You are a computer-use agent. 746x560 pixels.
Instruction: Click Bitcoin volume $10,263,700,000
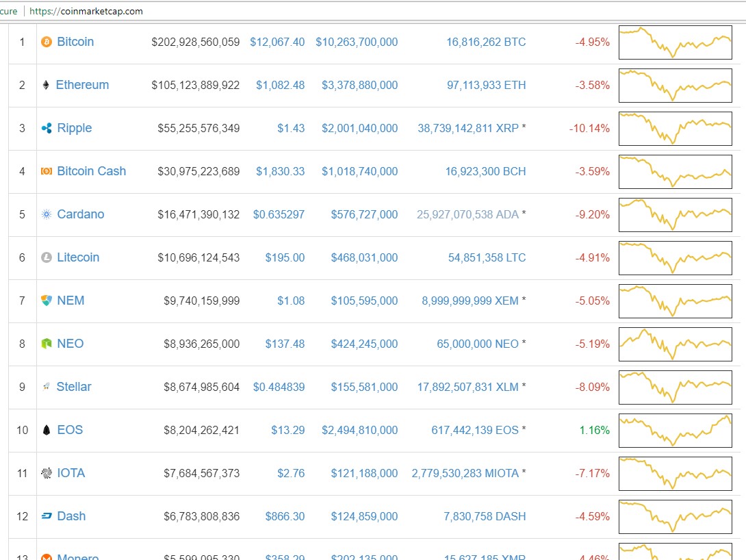click(x=357, y=42)
